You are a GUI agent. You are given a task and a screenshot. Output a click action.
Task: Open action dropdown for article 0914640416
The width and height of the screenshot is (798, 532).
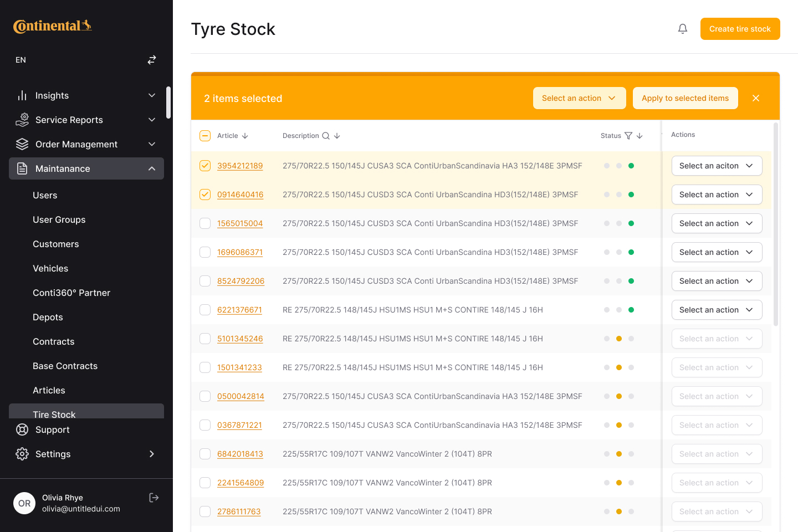(x=717, y=195)
